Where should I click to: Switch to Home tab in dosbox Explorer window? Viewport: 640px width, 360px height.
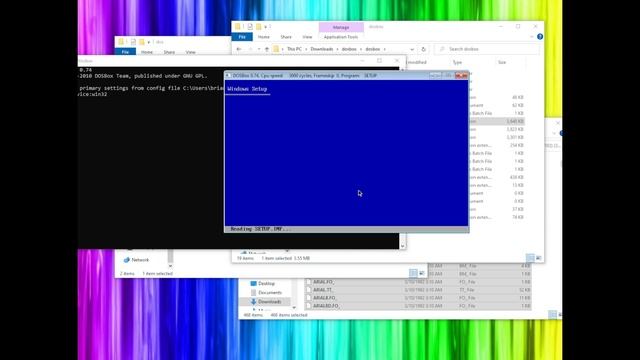tap(264, 37)
